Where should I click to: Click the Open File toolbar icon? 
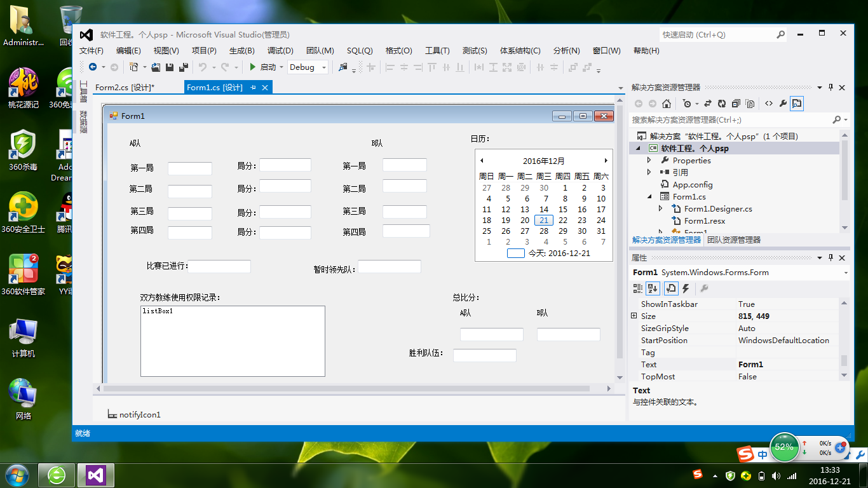point(156,67)
